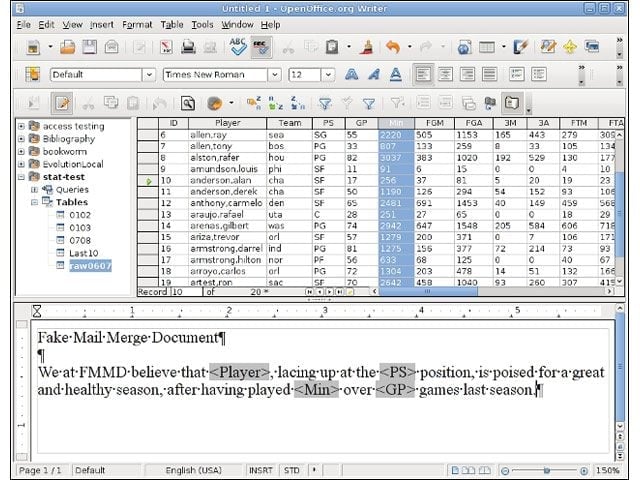The height and width of the screenshot is (480, 640).
Task: Sort ascending icon in data toolbar
Action: [x=276, y=103]
